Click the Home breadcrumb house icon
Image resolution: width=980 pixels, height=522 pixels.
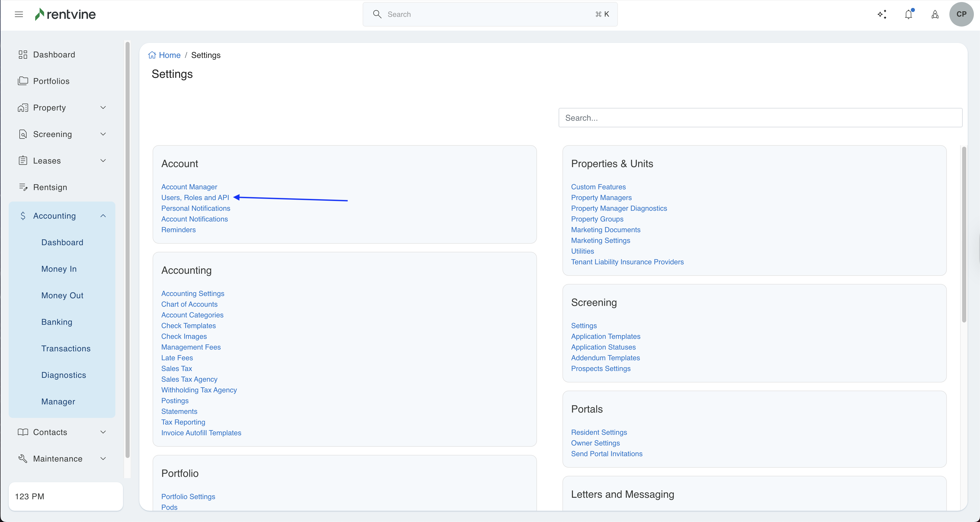(x=152, y=55)
